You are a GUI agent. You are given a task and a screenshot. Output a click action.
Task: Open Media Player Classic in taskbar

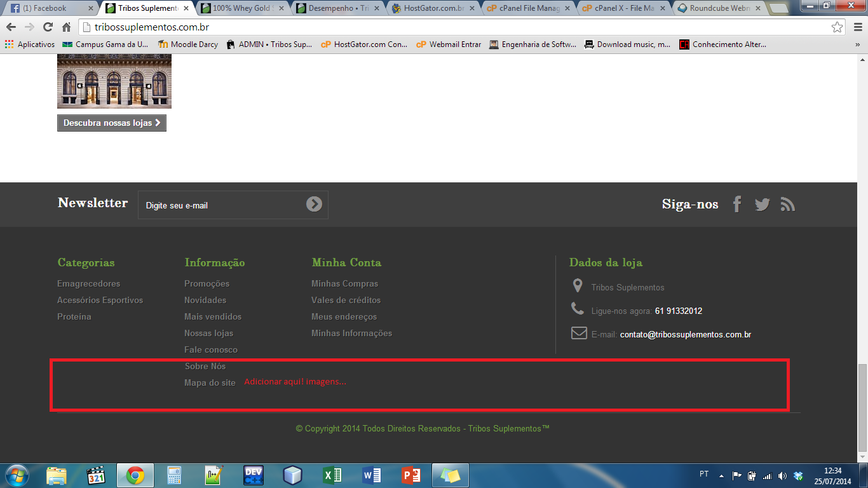[x=96, y=475]
